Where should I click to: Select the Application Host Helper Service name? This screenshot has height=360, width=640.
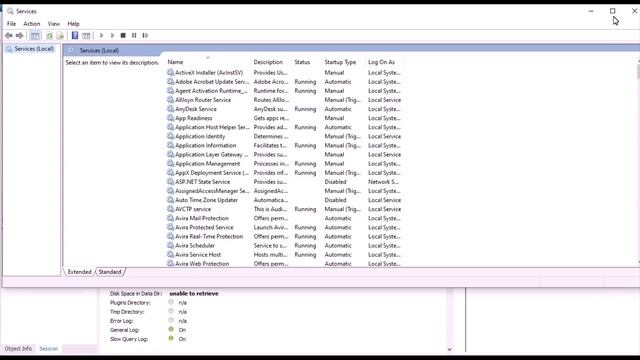click(x=212, y=127)
